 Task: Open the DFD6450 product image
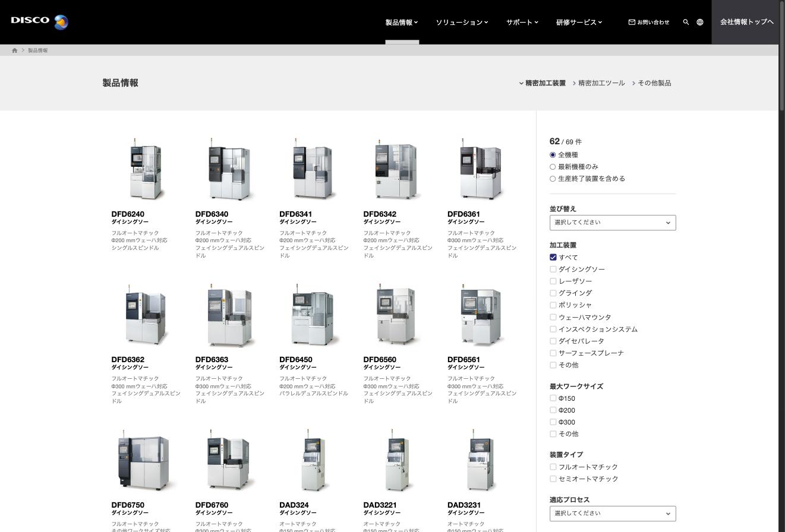click(x=314, y=315)
